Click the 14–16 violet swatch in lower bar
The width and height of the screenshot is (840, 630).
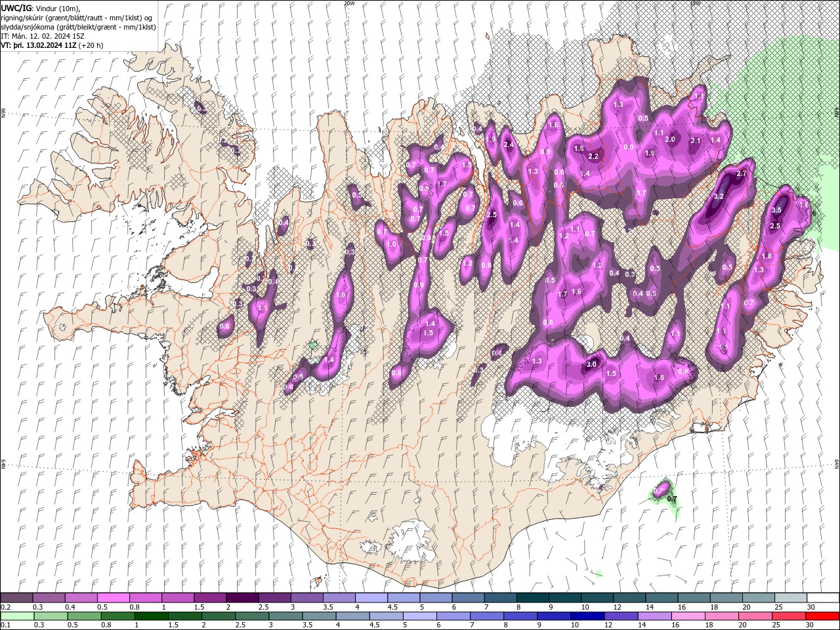654,616
